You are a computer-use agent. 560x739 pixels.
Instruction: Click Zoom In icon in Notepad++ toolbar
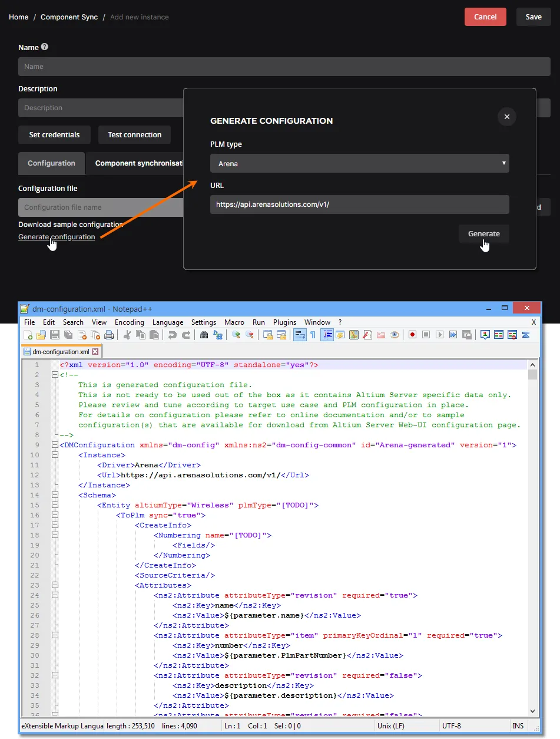coord(236,335)
